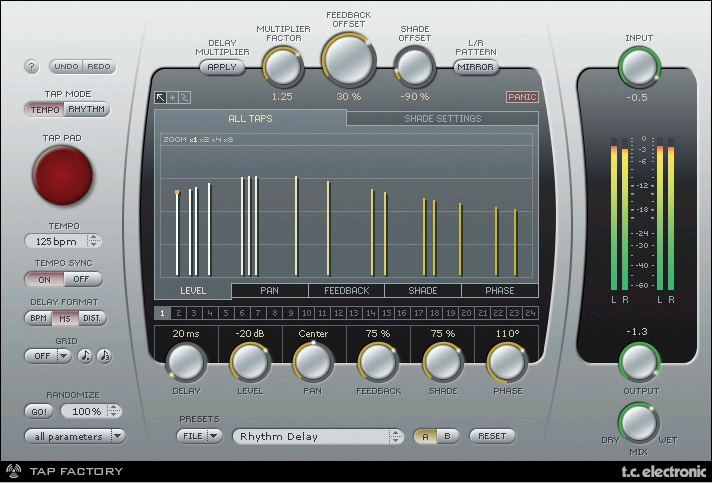Click the tap Pan knob
712x483 pixels.
(313, 362)
